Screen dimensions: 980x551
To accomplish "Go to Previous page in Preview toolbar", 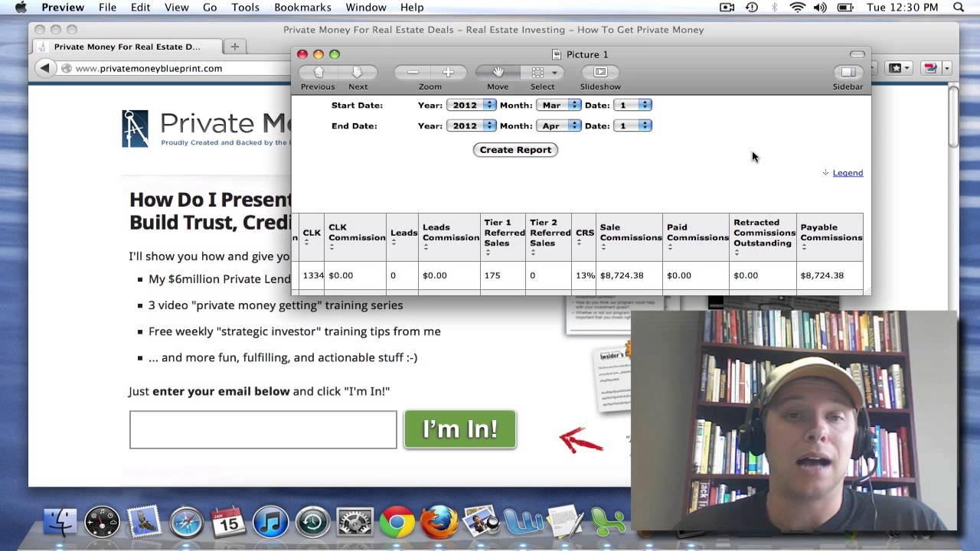I will pyautogui.click(x=318, y=72).
